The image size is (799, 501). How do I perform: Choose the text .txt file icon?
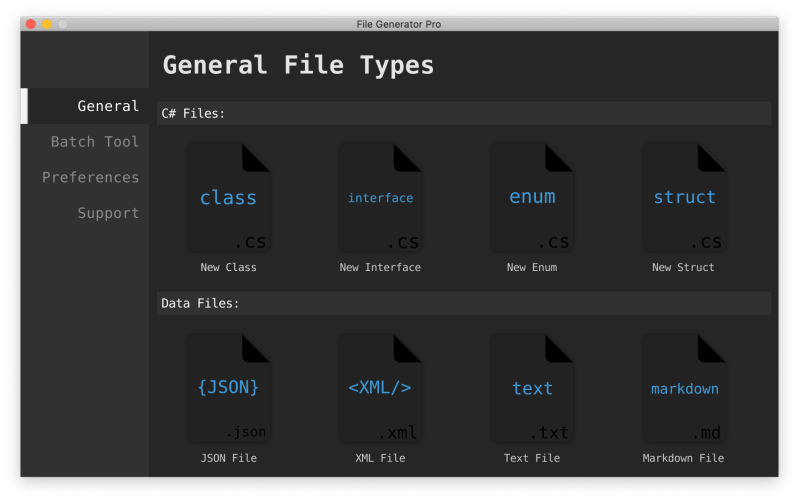pyautogui.click(x=532, y=388)
